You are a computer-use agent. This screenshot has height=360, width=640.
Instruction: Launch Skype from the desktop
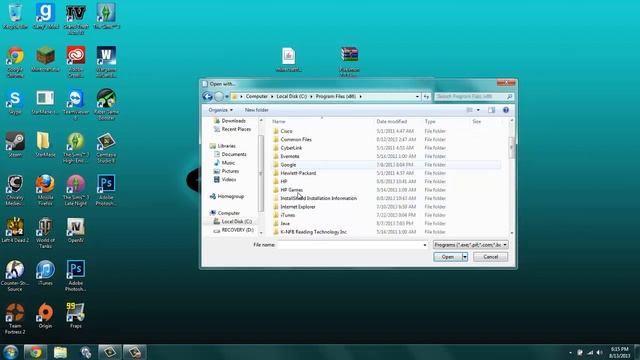[15, 102]
